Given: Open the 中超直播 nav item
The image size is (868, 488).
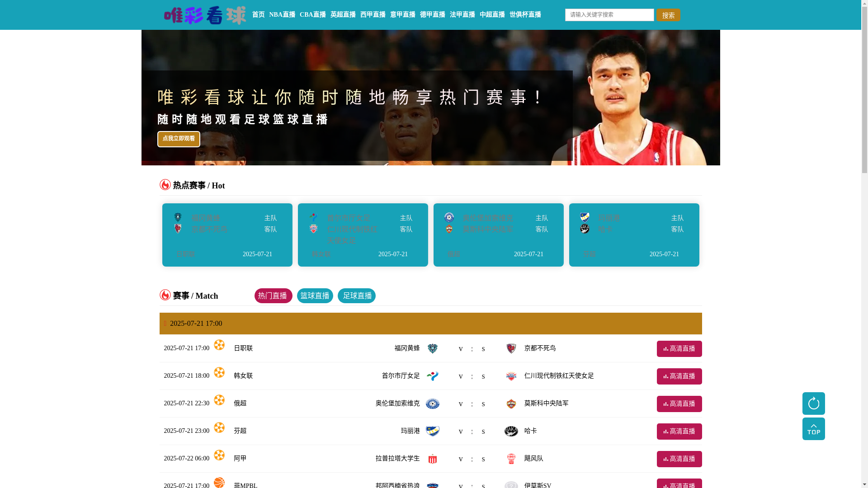Looking at the screenshot, I should tap(492, 15).
